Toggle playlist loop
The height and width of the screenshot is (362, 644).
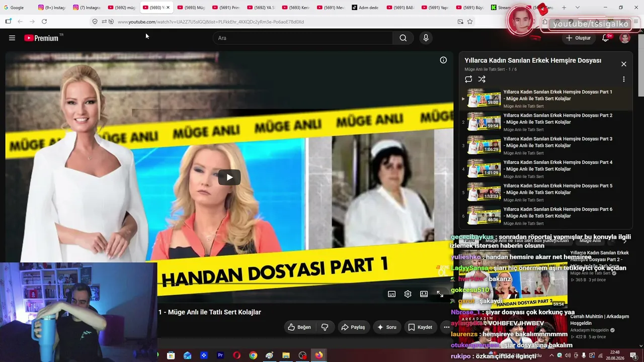(x=468, y=79)
